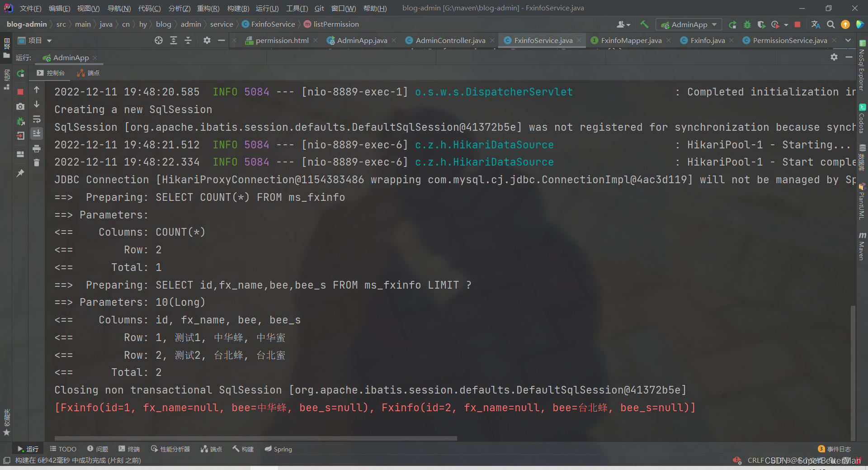Restore the layout using the layout icon
The width and height of the screenshot is (868, 470).
click(20, 154)
